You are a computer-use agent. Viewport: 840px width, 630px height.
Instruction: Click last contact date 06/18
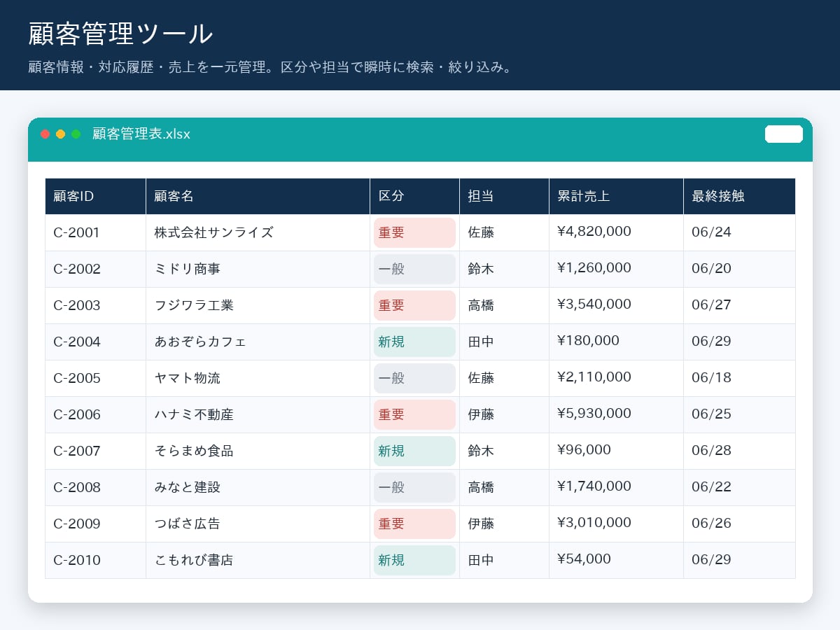[711, 378]
